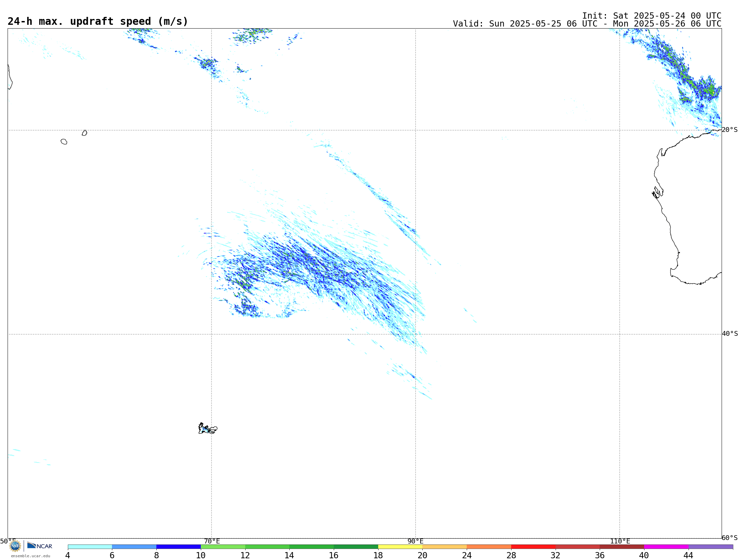Image resolution: width=744 pixels, height=560 pixels.
Task: Click the 50°E longitude label
Action: (8, 541)
